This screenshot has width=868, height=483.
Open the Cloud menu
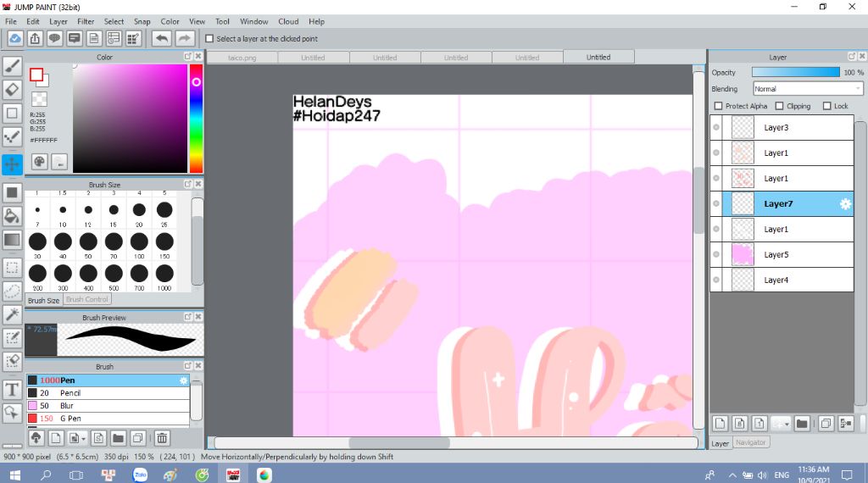click(288, 21)
